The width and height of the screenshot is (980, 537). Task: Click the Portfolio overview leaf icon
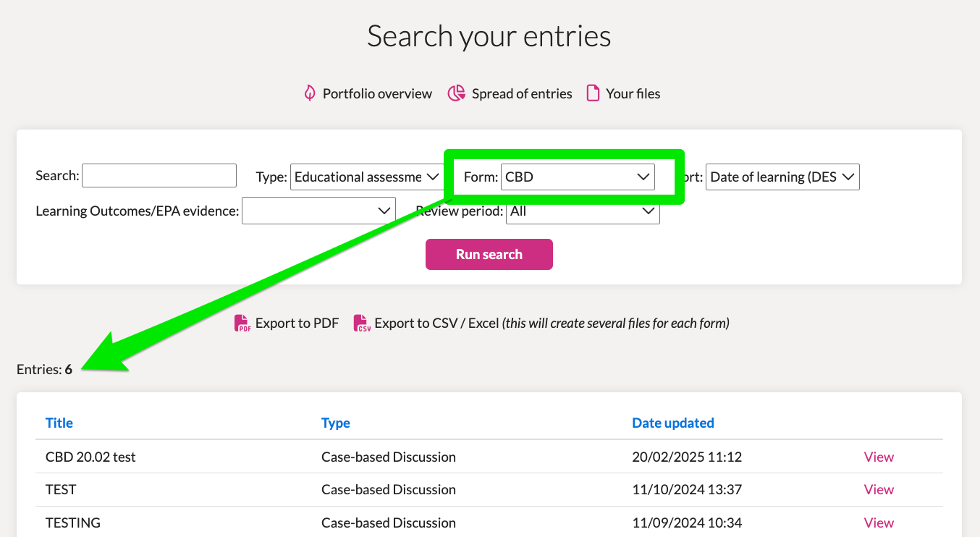tap(310, 93)
